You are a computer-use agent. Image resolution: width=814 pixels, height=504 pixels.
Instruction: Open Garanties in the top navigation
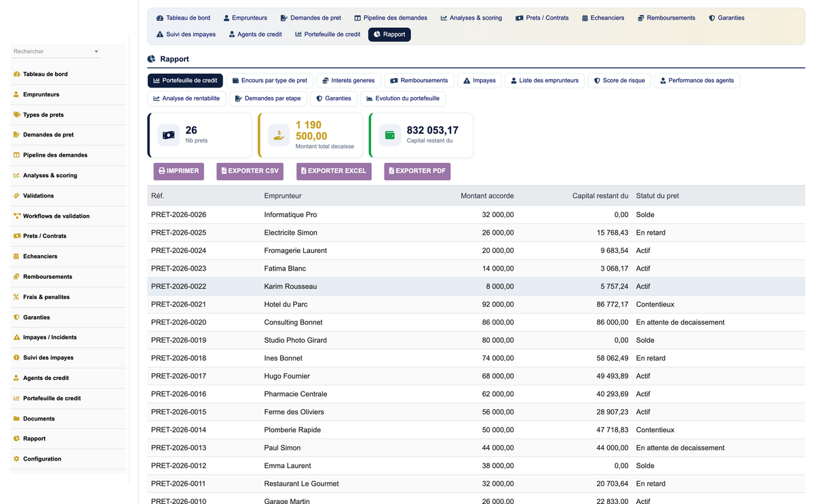tap(726, 18)
